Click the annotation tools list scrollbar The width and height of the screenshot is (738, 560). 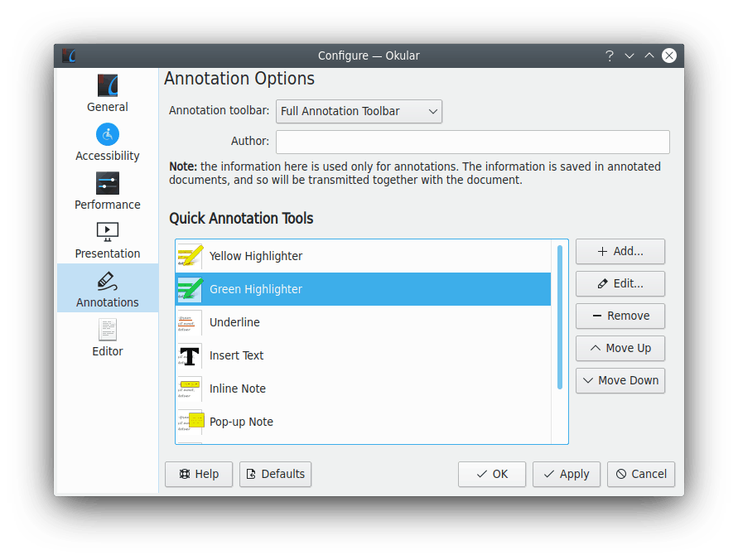[x=560, y=316]
